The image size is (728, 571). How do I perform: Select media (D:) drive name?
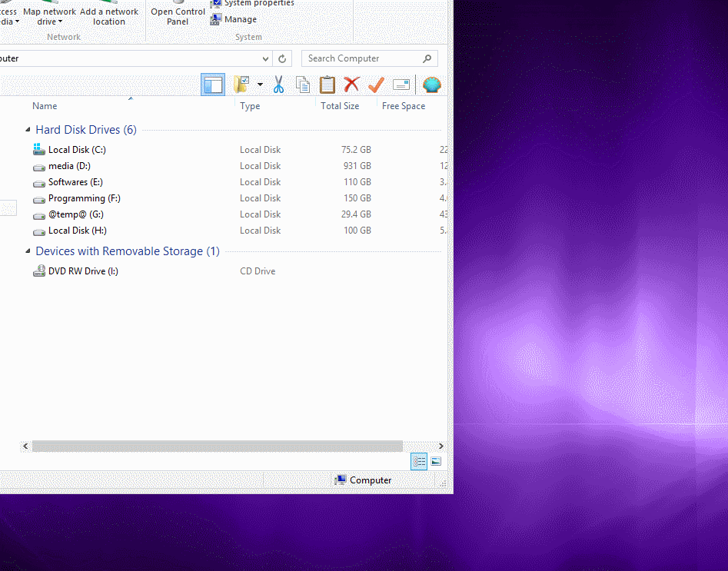pyautogui.click(x=69, y=166)
